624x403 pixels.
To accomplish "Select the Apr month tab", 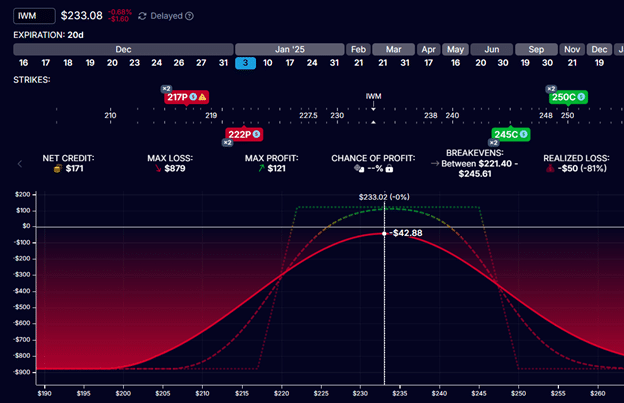I will (429, 49).
